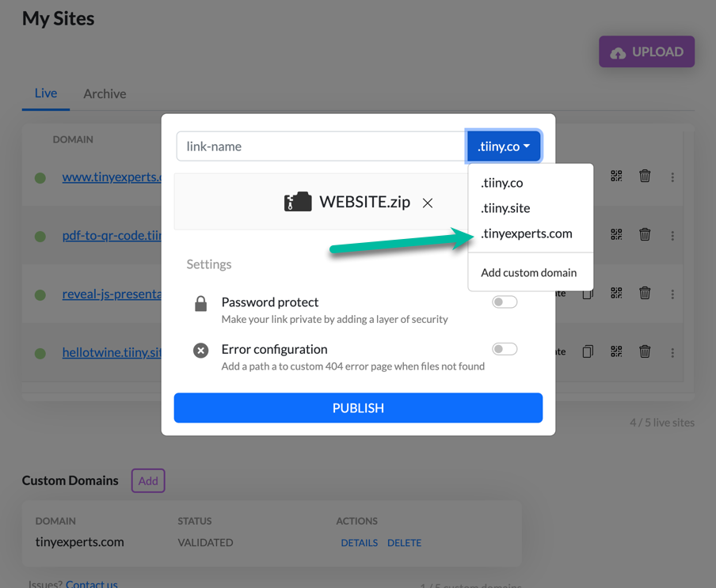Image resolution: width=716 pixels, height=588 pixels.
Task: Click the purple UPLOAD button
Action: 646,52
